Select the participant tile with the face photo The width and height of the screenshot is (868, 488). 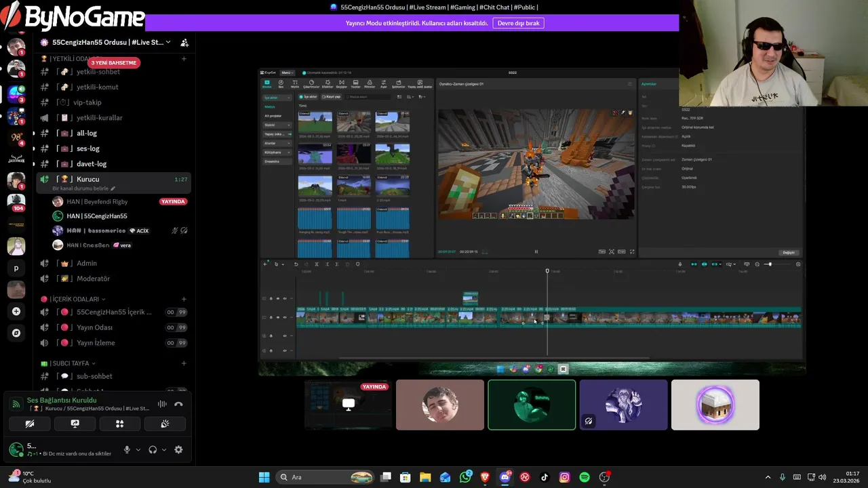(440, 405)
